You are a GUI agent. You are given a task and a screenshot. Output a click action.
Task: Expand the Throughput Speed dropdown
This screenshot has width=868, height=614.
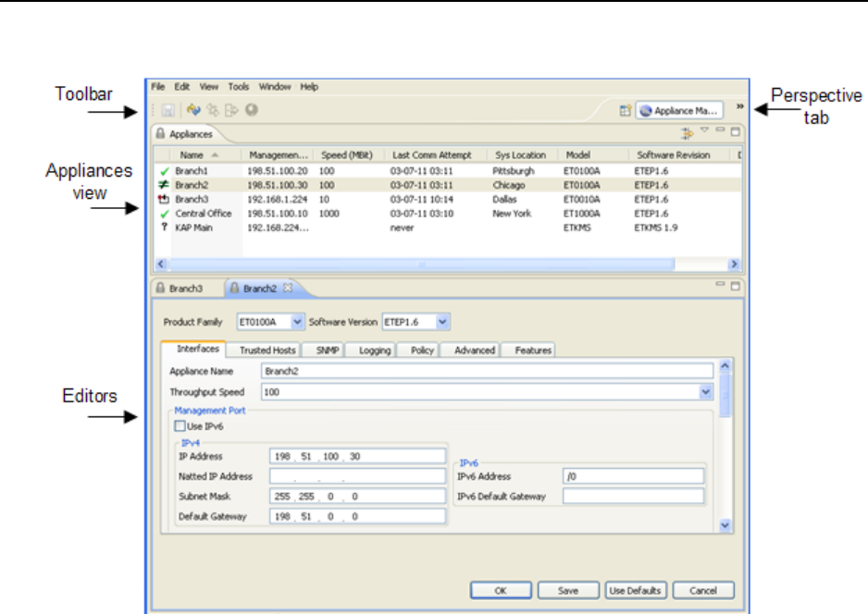[x=707, y=393]
